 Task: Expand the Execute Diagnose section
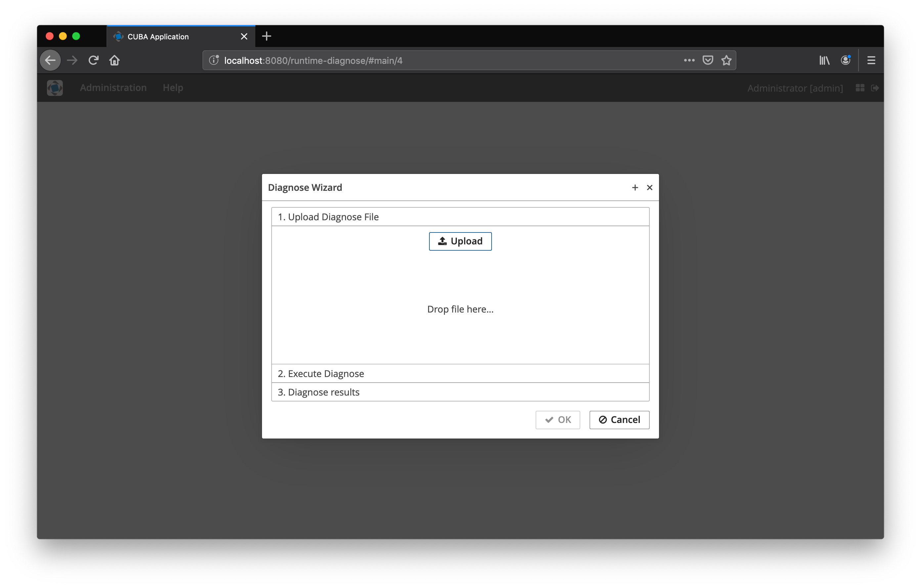pyautogui.click(x=460, y=373)
